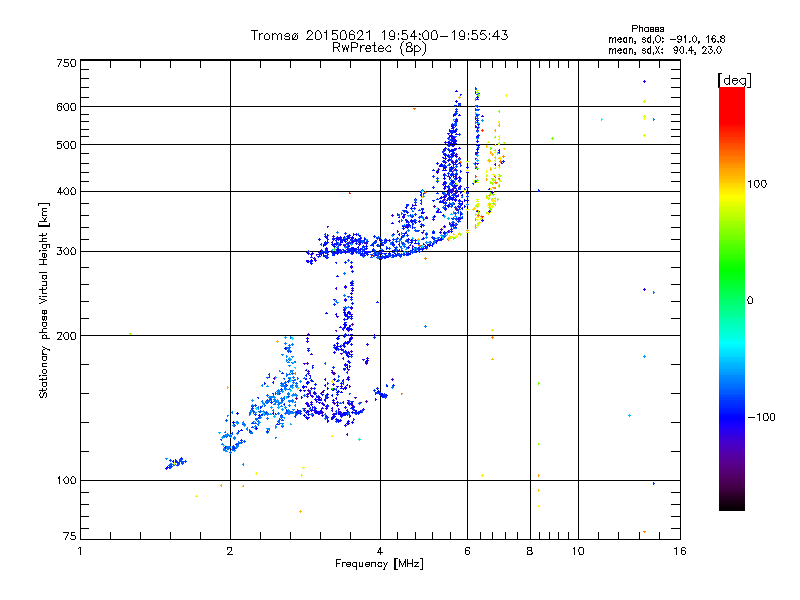Click the y-axis tick label '500'
Image resolution: width=800 pixels, height=600 pixels.
coord(66,145)
